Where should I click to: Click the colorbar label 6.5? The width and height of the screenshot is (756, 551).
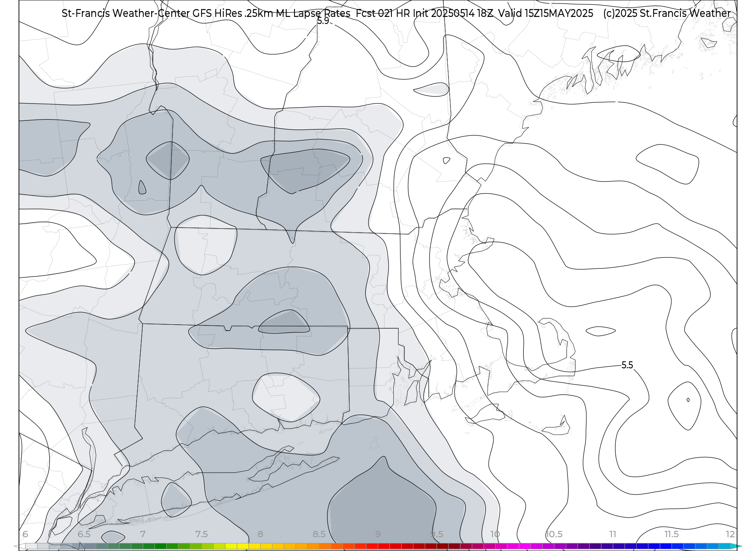coord(84,534)
